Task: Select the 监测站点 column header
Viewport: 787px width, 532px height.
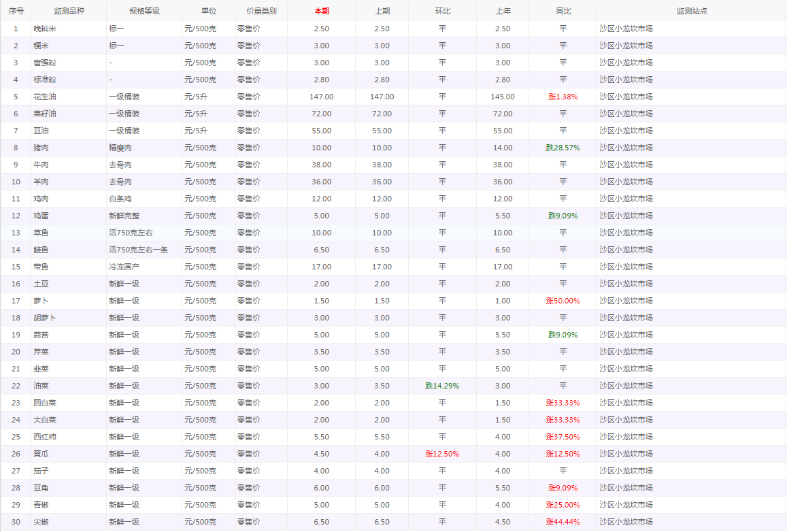Action: (x=691, y=11)
